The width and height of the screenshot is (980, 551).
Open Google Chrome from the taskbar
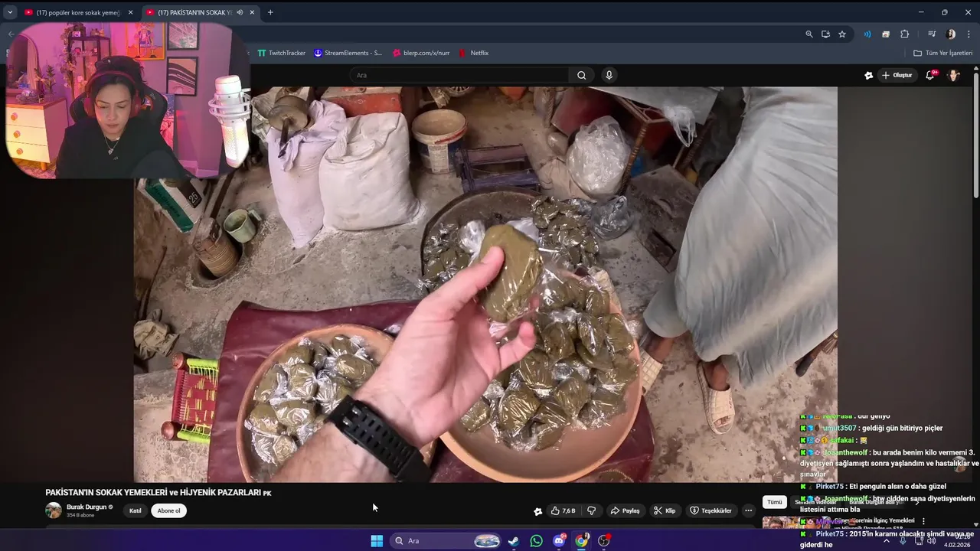click(582, 541)
